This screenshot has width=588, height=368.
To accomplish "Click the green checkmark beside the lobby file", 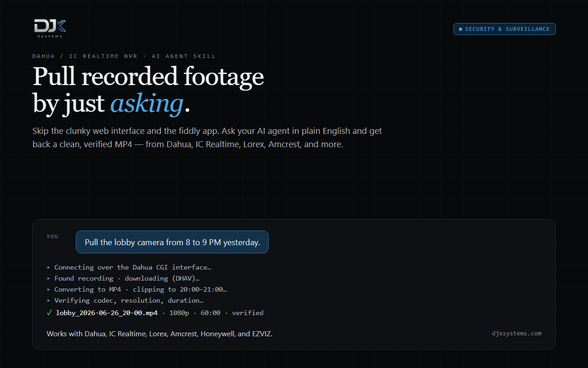I will click(49, 313).
